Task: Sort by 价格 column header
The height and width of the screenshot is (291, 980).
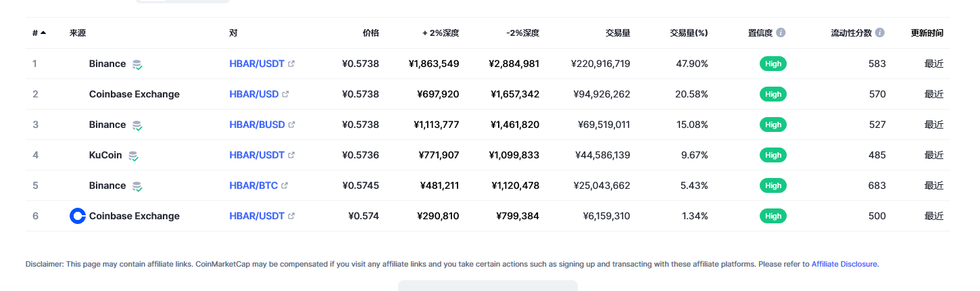Action: (370, 32)
